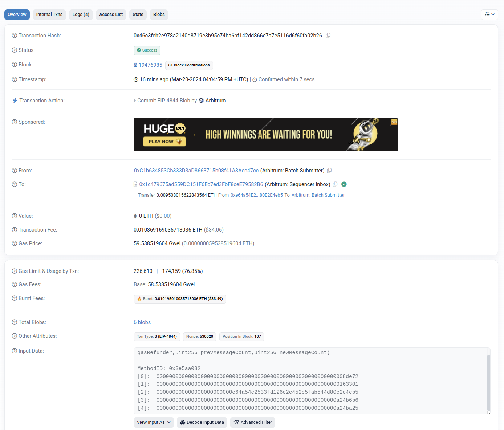Click the Decode Input Data button
This screenshot has width=504, height=430.
[202, 422]
